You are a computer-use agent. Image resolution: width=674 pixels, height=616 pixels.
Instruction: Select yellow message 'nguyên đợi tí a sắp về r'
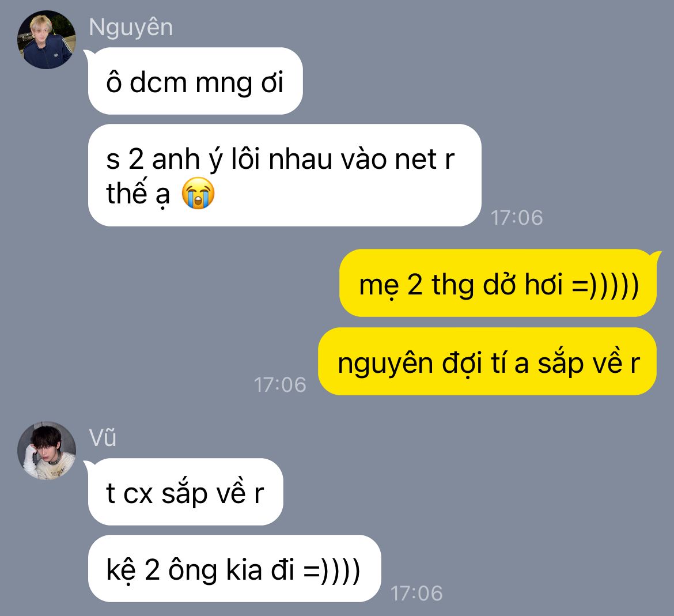487,361
